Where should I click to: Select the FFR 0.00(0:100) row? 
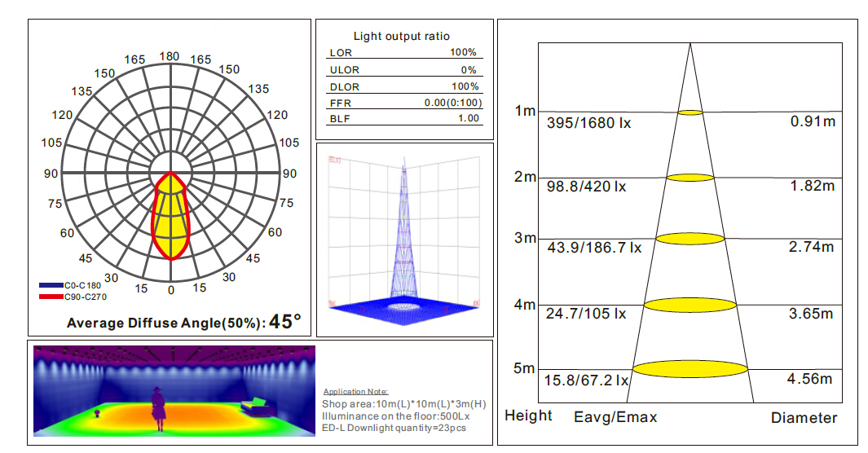[403, 103]
